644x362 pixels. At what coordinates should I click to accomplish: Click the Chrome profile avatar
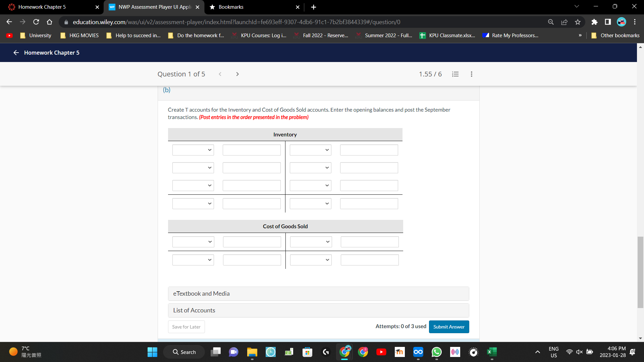click(x=621, y=22)
